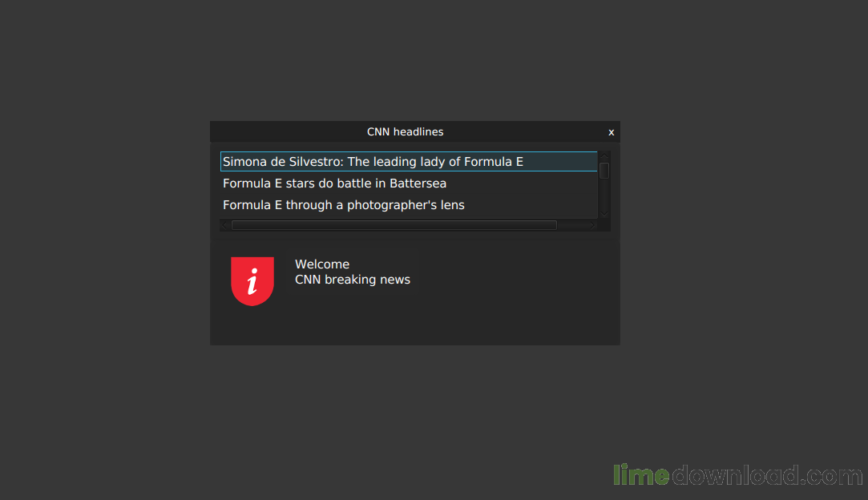This screenshot has height=500, width=868.
Task: Click the limedownload.com watermark
Action: coord(738,476)
